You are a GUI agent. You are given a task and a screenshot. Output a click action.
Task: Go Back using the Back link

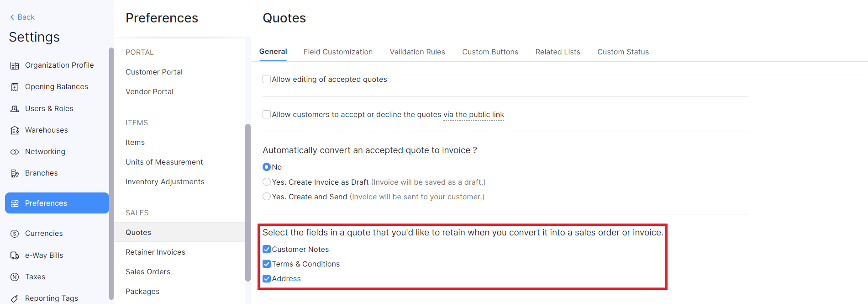(21, 17)
